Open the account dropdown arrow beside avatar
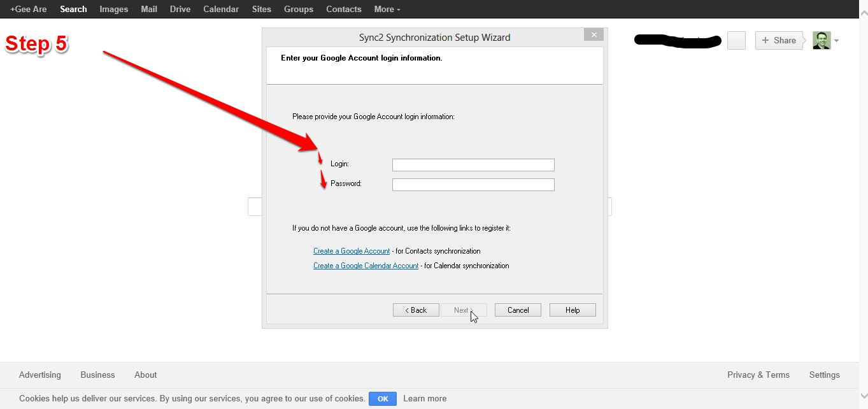The width and height of the screenshot is (868, 409). [836, 41]
